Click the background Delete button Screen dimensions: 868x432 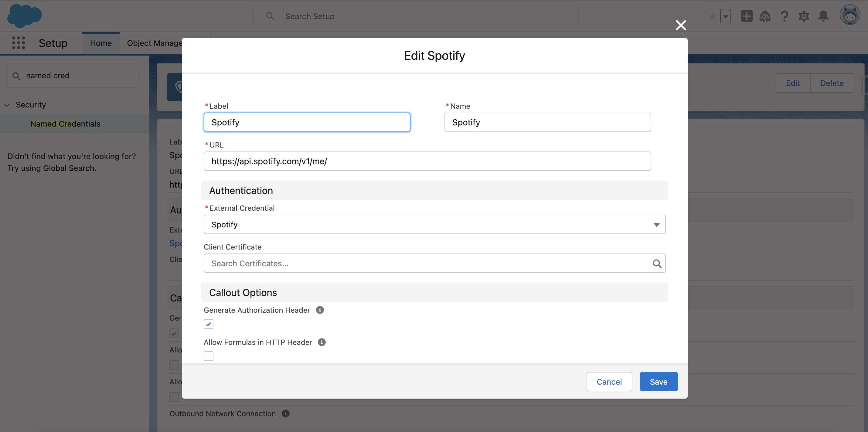(832, 83)
